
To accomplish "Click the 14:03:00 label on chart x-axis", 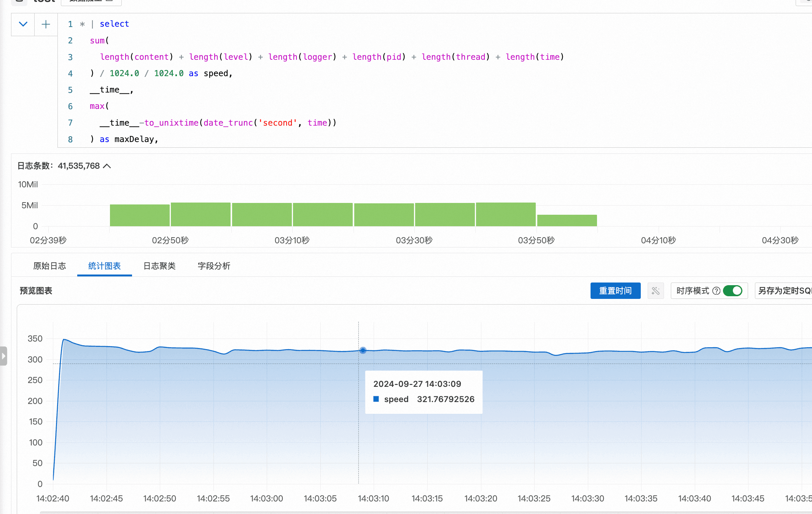I will click(266, 498).
